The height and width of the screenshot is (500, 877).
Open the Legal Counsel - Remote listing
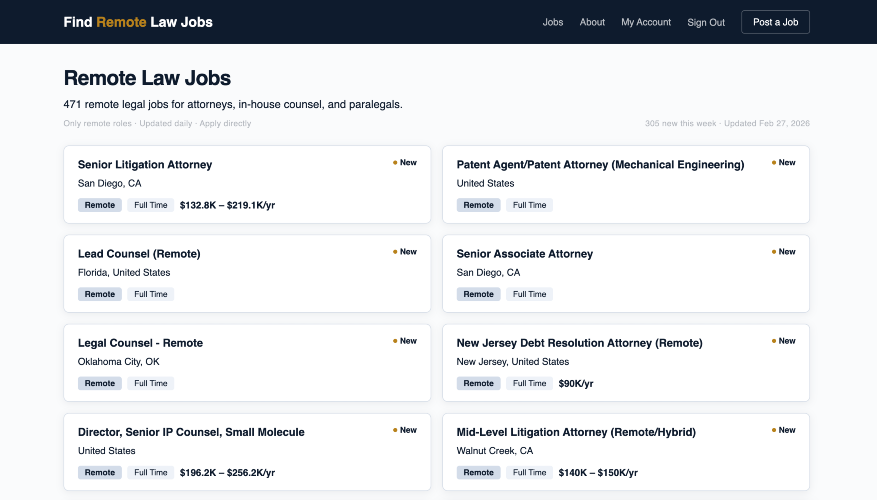coord(140,343)
